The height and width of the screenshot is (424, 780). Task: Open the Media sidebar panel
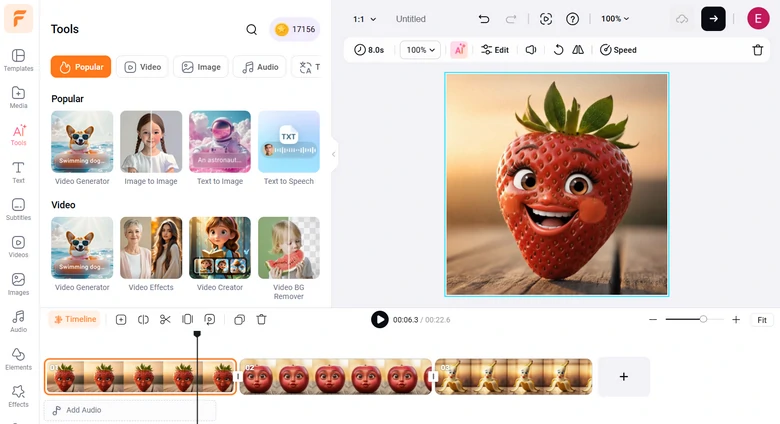pyautogui.click(x=18, y=98)
